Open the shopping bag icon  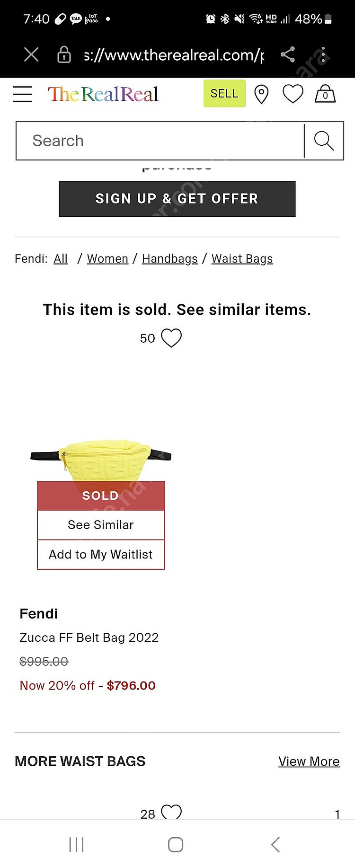[325, 94]
